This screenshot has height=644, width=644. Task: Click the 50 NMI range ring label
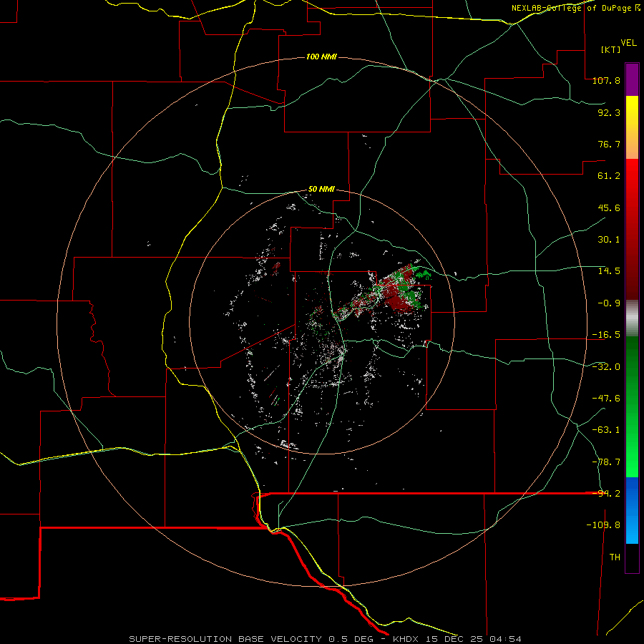(x=321, y=189)
